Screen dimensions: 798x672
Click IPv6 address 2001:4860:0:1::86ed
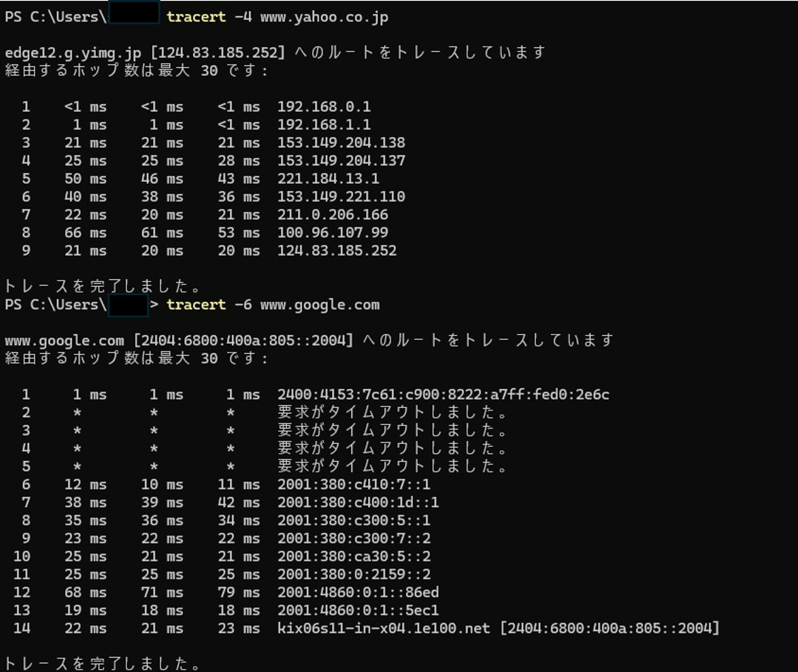358,592
